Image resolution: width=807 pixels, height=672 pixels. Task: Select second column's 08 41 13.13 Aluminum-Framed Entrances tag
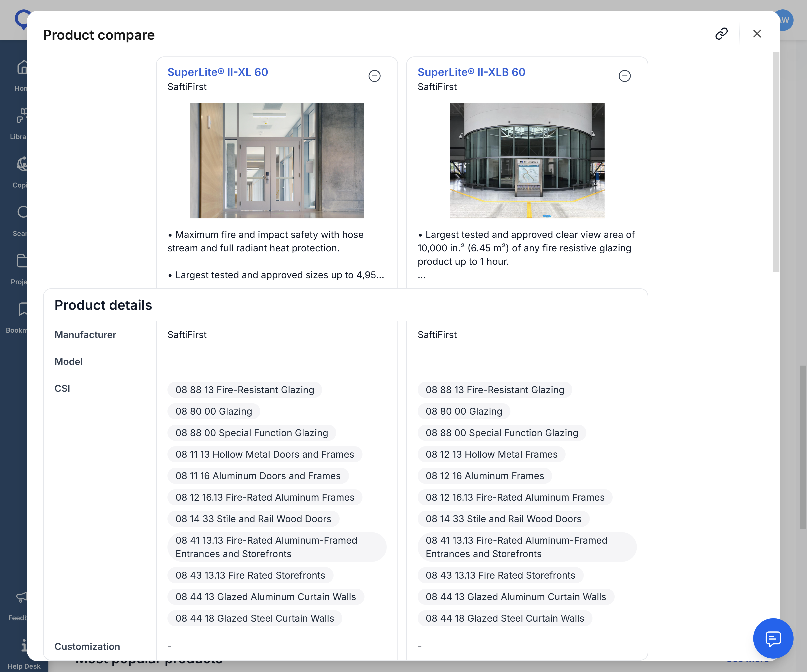coord(527,547)
